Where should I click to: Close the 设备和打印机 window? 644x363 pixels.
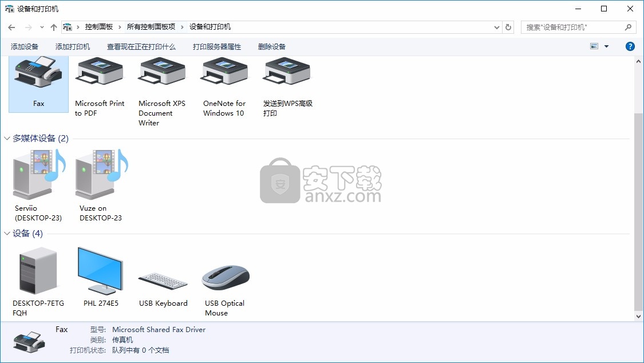click(630, 9)
